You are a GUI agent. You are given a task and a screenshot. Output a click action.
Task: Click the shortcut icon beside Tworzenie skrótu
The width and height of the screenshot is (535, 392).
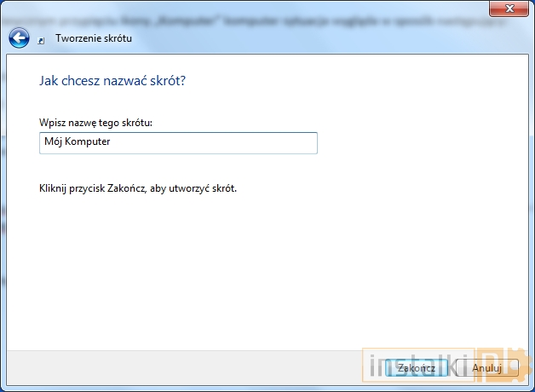(x=43, y=39)
